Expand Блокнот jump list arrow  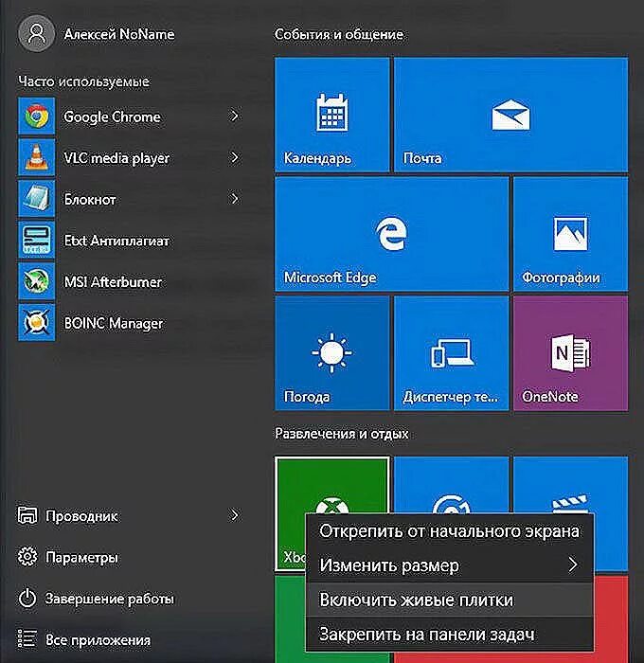click(x=234, y=199)
